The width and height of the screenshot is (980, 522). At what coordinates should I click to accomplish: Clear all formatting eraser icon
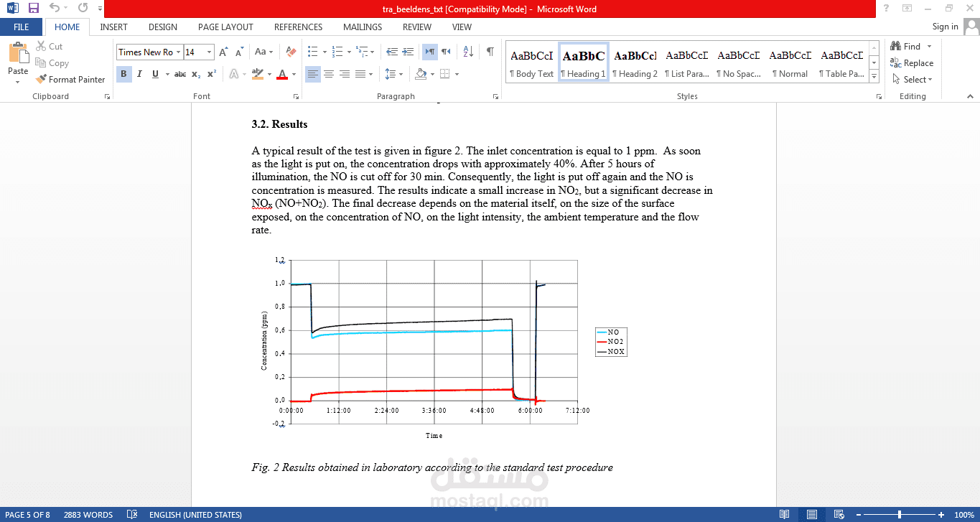[x=291, y=52]
